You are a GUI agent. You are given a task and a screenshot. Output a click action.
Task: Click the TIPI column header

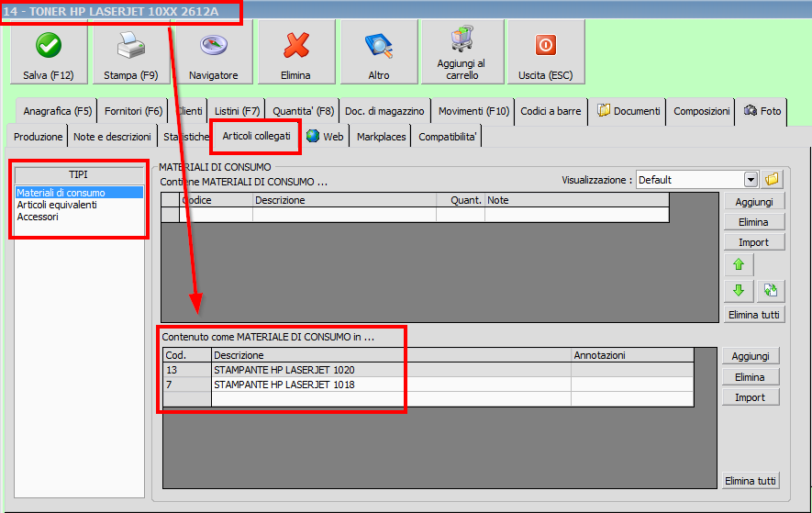tap(79, 175)
